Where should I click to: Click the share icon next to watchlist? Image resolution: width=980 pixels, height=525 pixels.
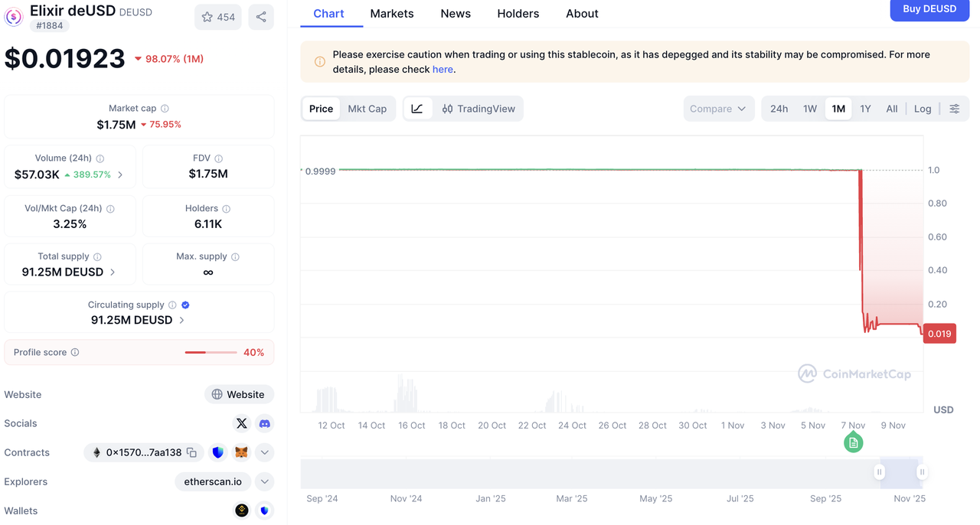click(x=261, y=17)
